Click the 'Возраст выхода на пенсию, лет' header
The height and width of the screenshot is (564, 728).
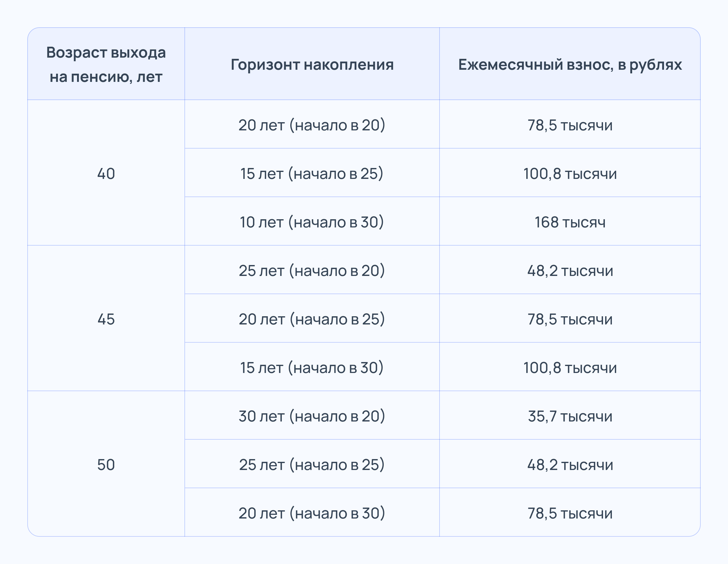pos(106,64)
